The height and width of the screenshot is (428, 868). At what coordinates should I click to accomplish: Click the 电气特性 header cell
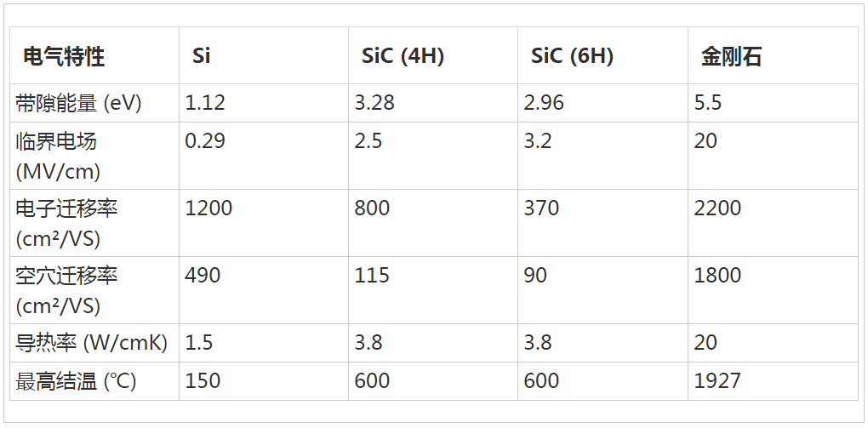(x=64, y=57)
